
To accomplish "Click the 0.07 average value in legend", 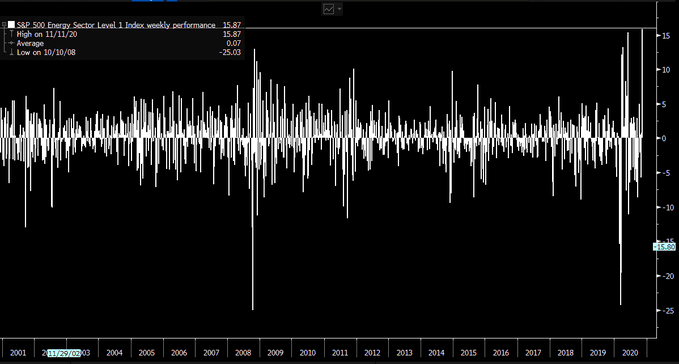I will (233, 43).
